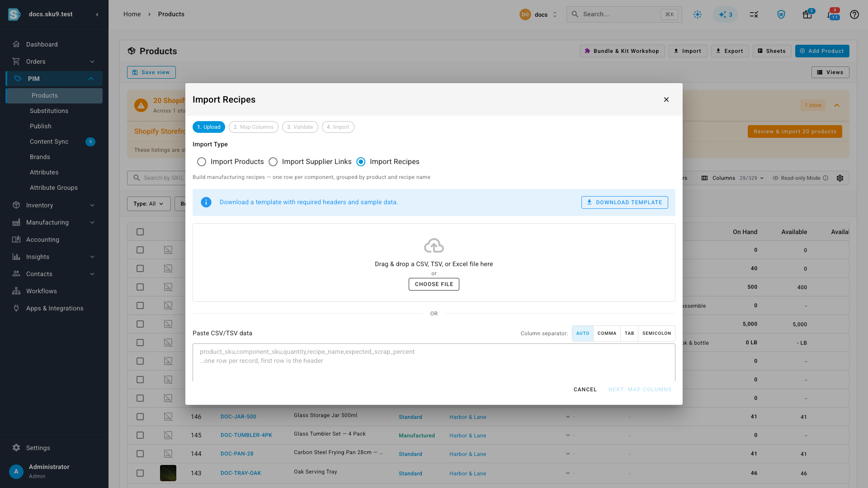This screenshot has height=488, width=868.
Task: Click the sku9 logo
Action: click(14, 14)
